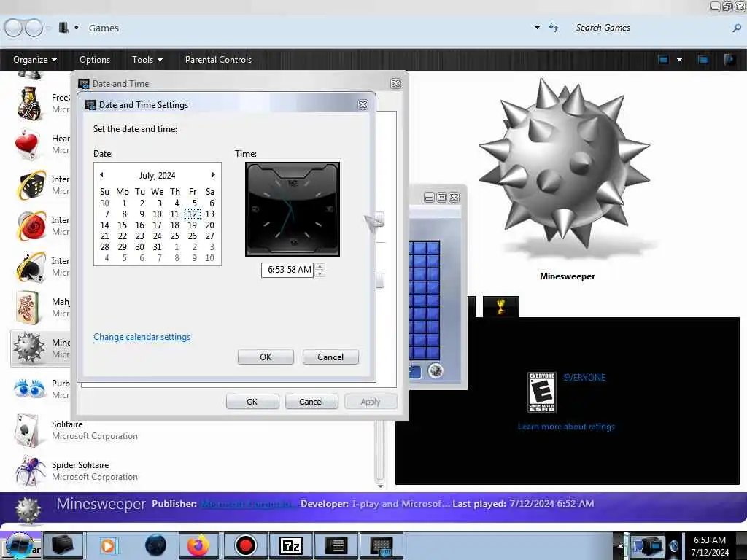Click Change calendar settings link
The image size is (747, 560).
(142, 337)
